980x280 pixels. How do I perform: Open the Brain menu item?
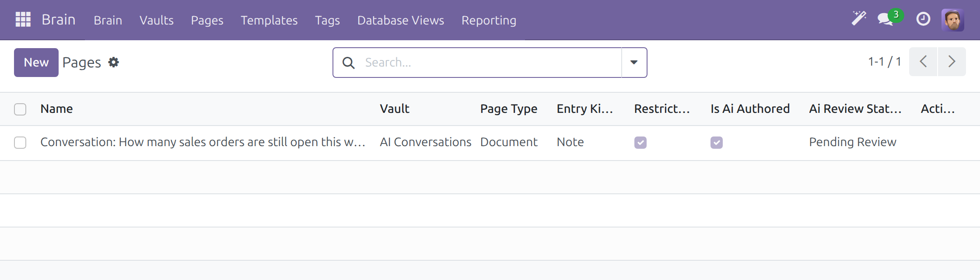(x=108, y=20)
